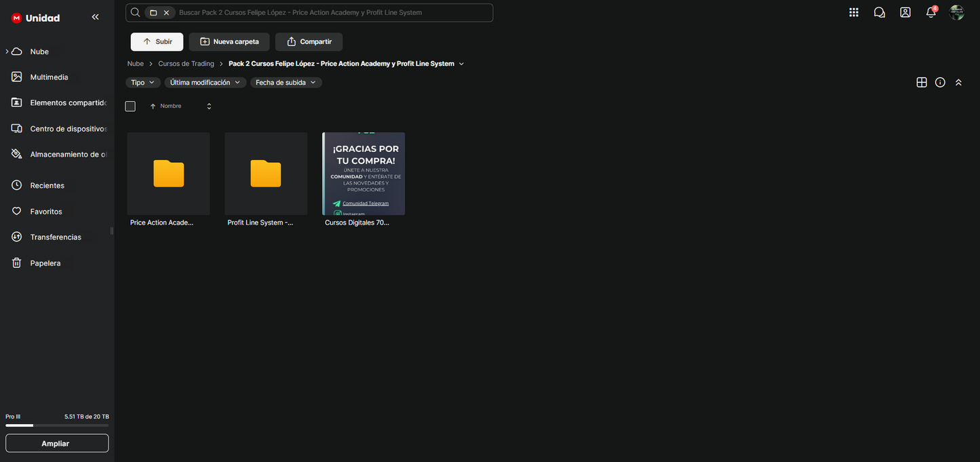Click the Subir upload button
The width and height of the screenshot is (980, 462).
pyautogui.click(x=157, y=41)
